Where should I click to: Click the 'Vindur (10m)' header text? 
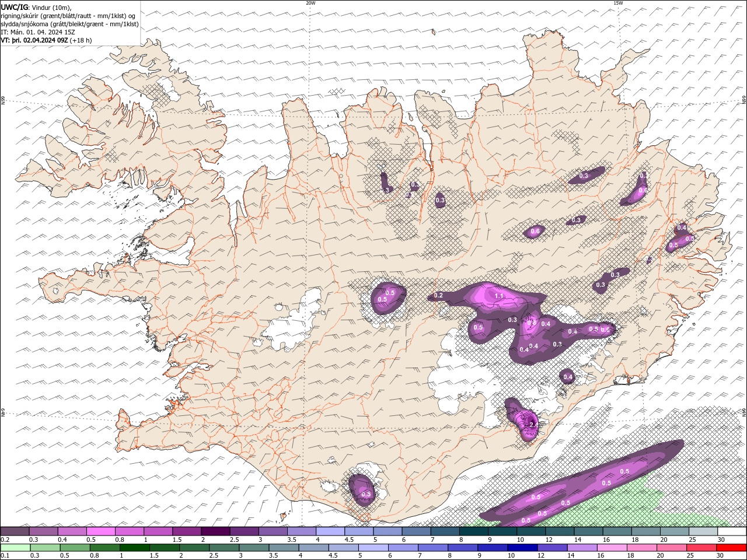(50, 7)
